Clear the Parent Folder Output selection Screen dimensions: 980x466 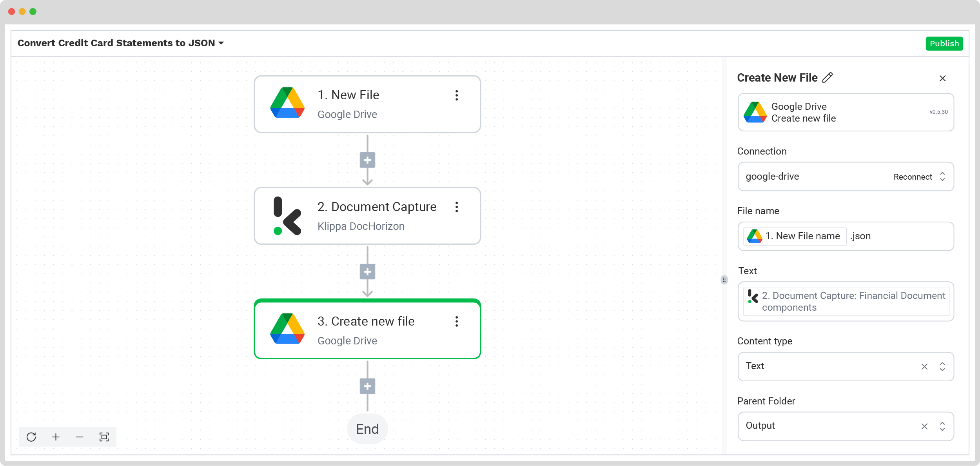coord(924,426)
